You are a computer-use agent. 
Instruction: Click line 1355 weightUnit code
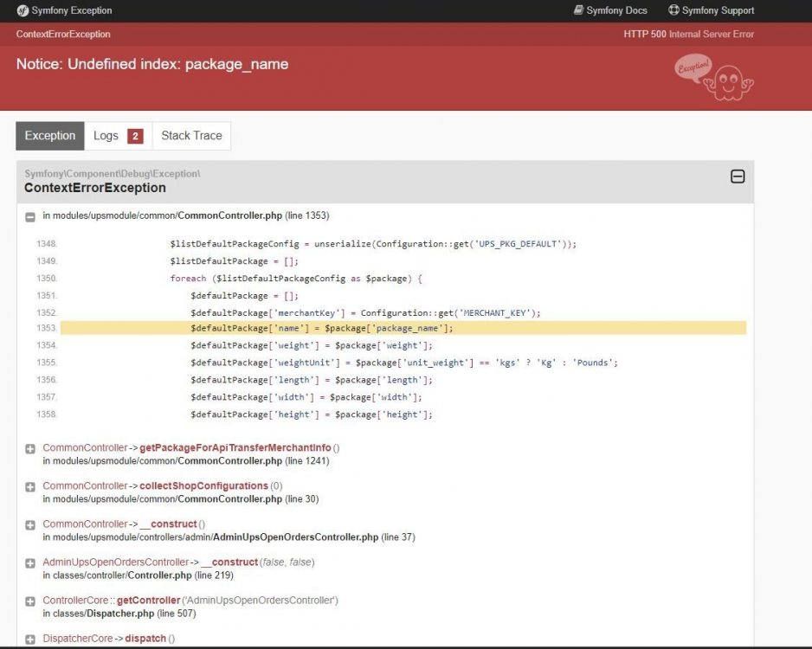(404, 363)
